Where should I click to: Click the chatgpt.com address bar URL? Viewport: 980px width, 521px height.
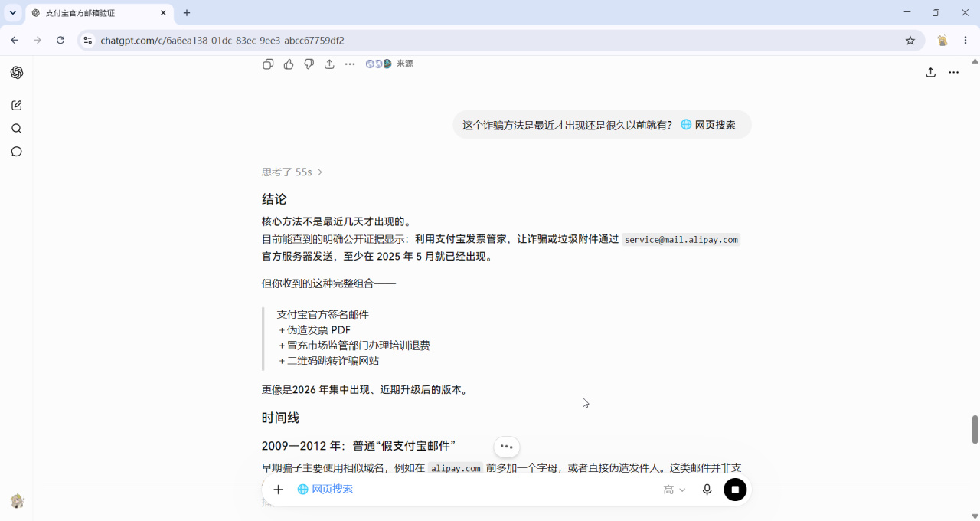coord(222,41)
